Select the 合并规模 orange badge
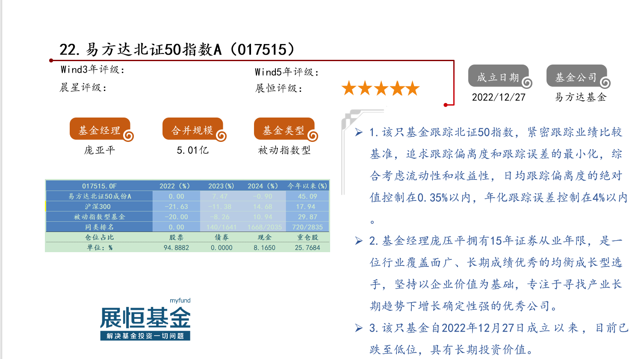 coord(192,129)
